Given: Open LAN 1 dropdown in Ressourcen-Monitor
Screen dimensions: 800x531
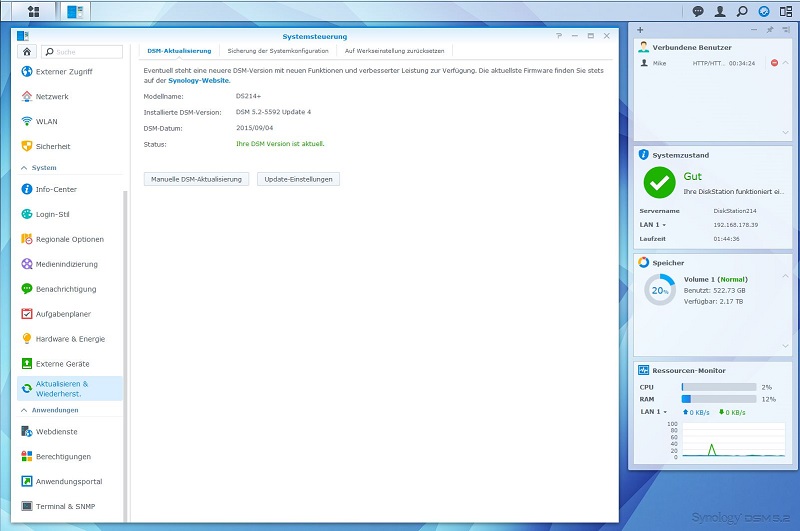Looking at the screenshot, I should click(x=654, y=412).
